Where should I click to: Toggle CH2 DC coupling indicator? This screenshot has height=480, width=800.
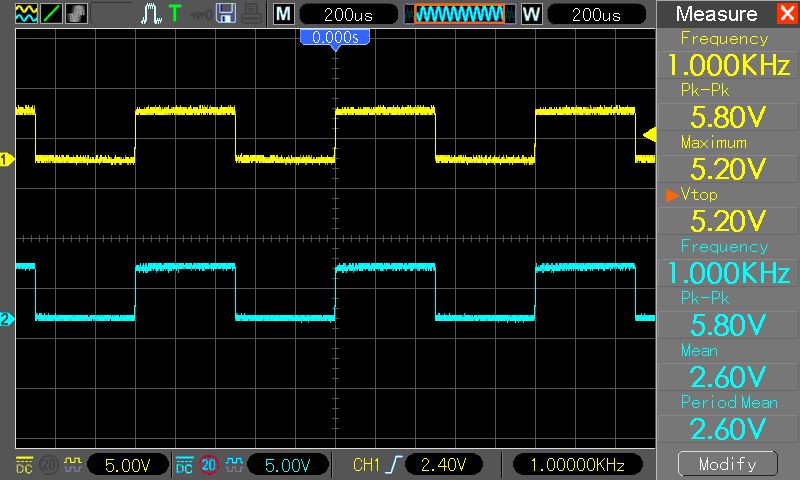[x=185, y=465]
